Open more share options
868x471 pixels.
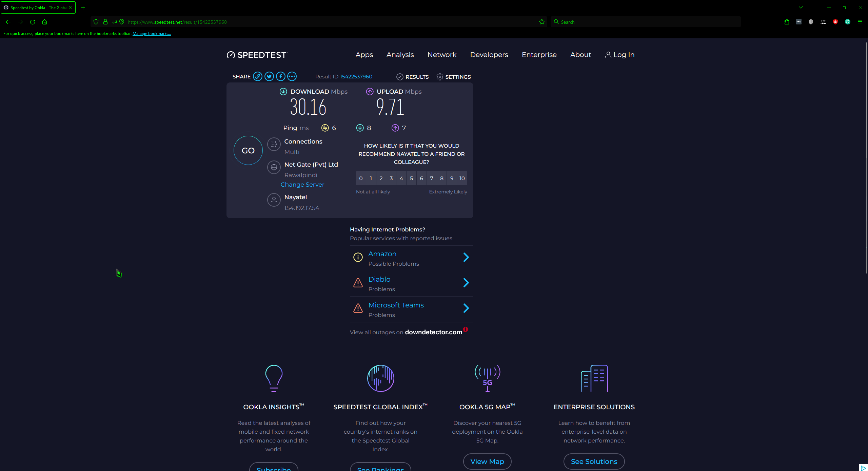coord(292,76)
